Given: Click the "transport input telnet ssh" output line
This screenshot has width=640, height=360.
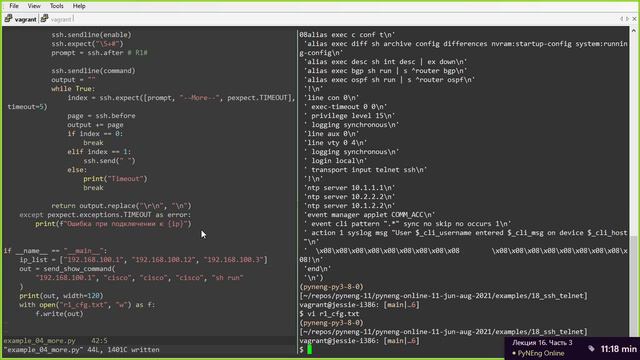Looking at the screenshot, I should 365,169.
